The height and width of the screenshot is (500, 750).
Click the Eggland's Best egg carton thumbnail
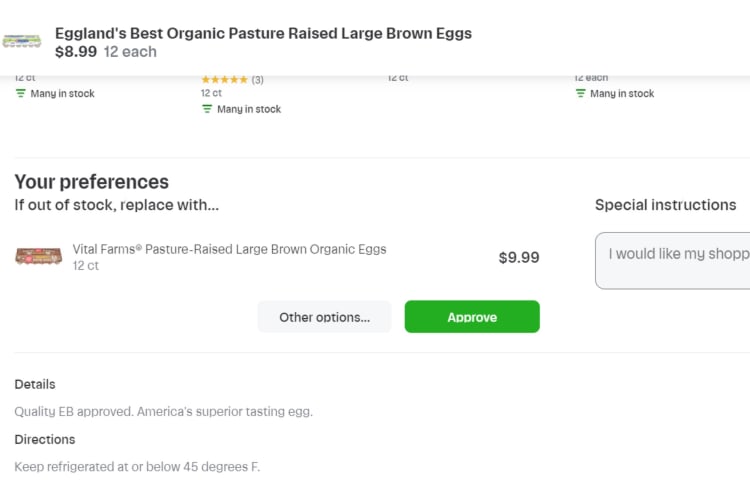point(22,41)
